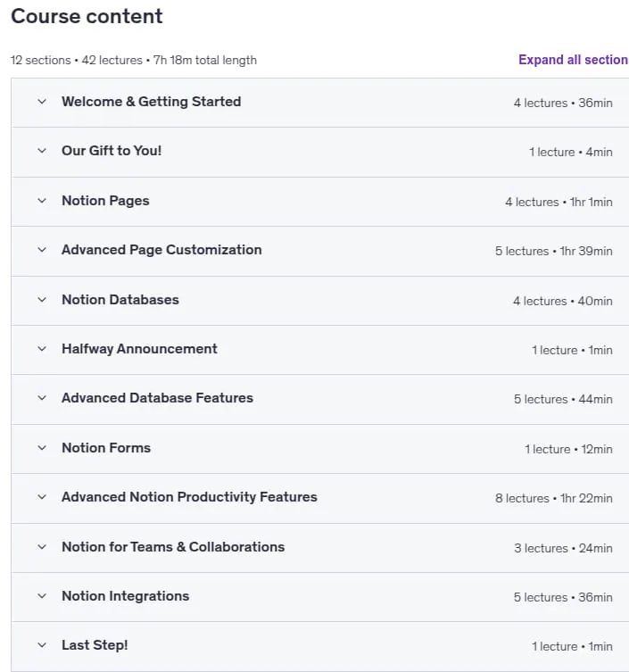Select Notion for Teams & Collaborations title
Screen dimensions: 629x672
[173, 547]
